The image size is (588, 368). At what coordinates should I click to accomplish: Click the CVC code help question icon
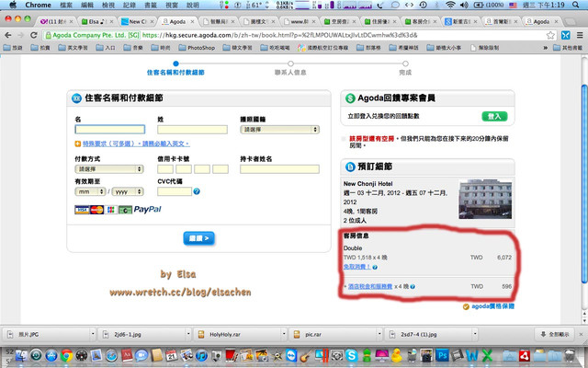(x=197, y=191)
